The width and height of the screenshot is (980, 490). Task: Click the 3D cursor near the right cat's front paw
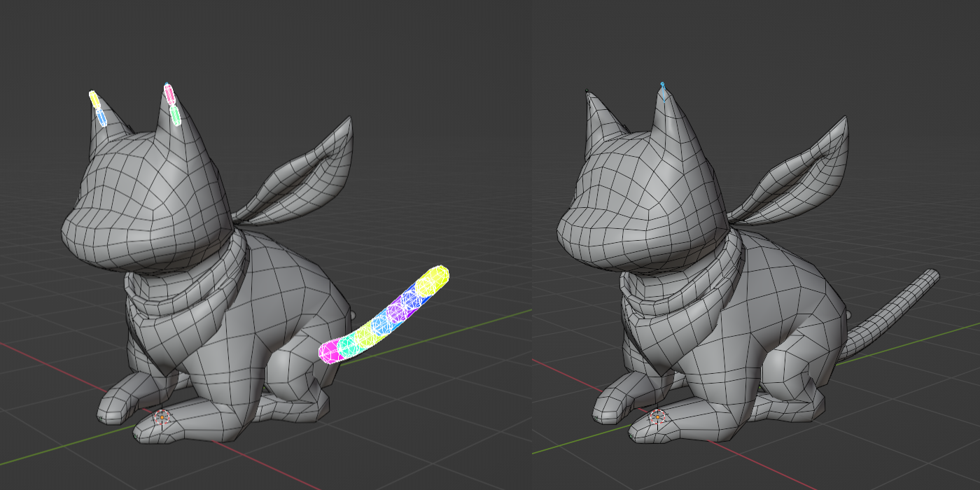[x=657, y=417]
